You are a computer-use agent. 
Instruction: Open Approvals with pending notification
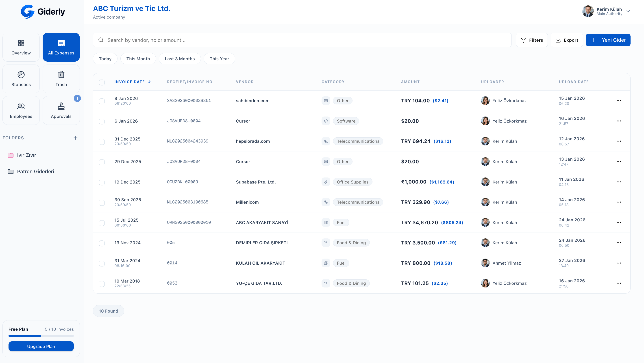(x=61, y=110)
